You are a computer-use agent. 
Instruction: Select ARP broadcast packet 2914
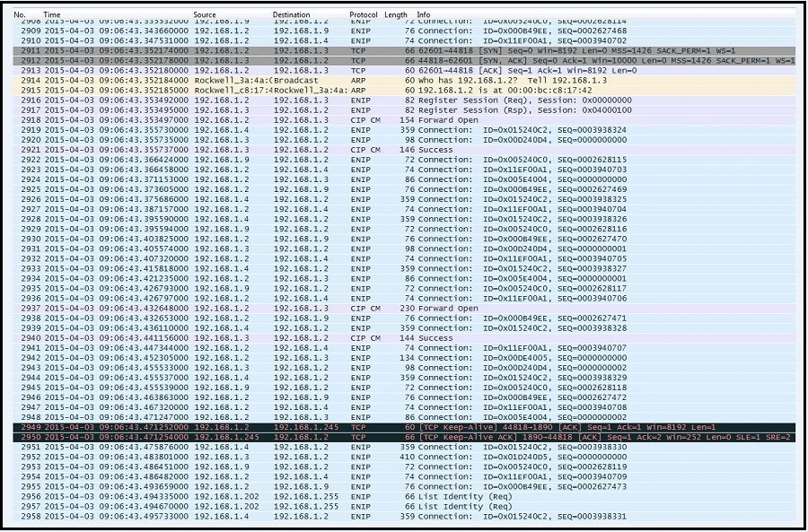[x=404, y=80]
